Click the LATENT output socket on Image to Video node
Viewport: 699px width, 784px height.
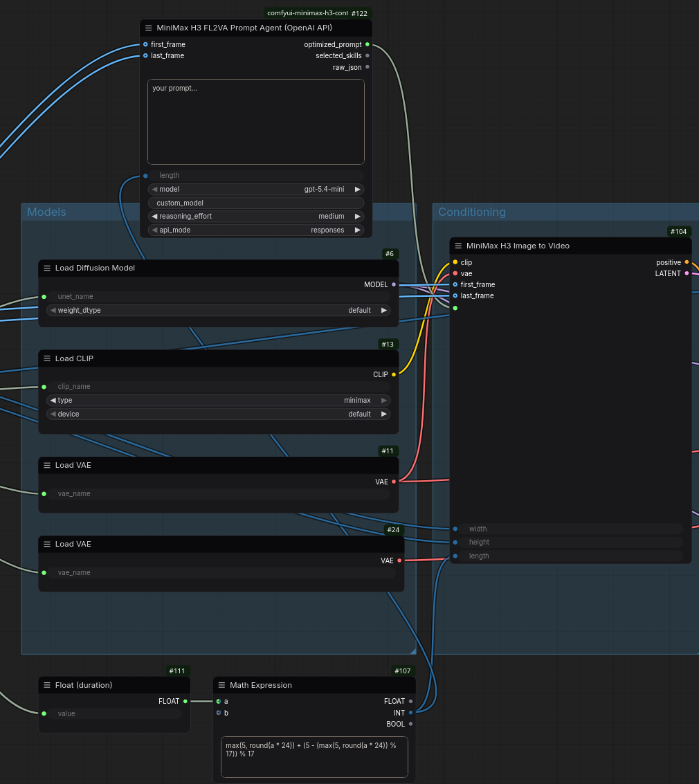tap(687, 273)
